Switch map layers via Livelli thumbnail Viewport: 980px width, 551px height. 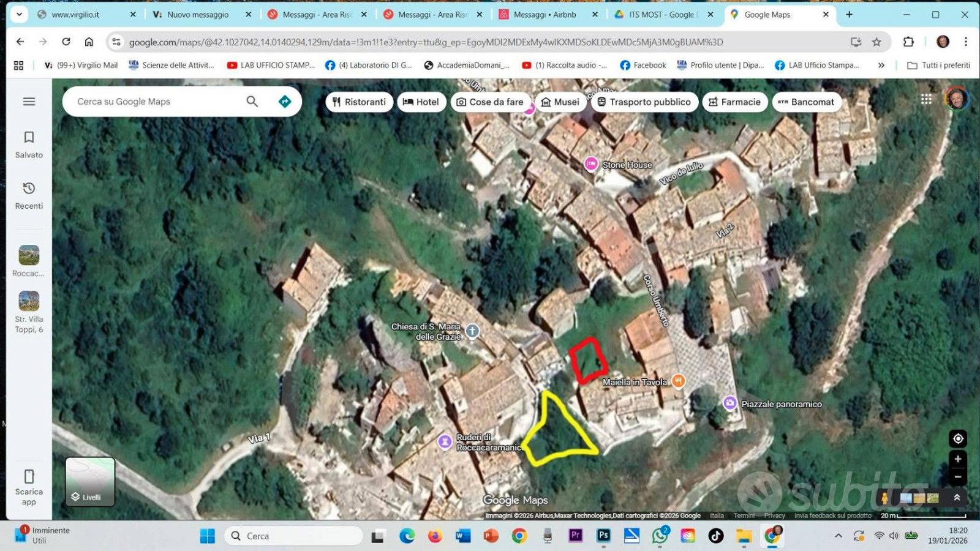point(90,482)
